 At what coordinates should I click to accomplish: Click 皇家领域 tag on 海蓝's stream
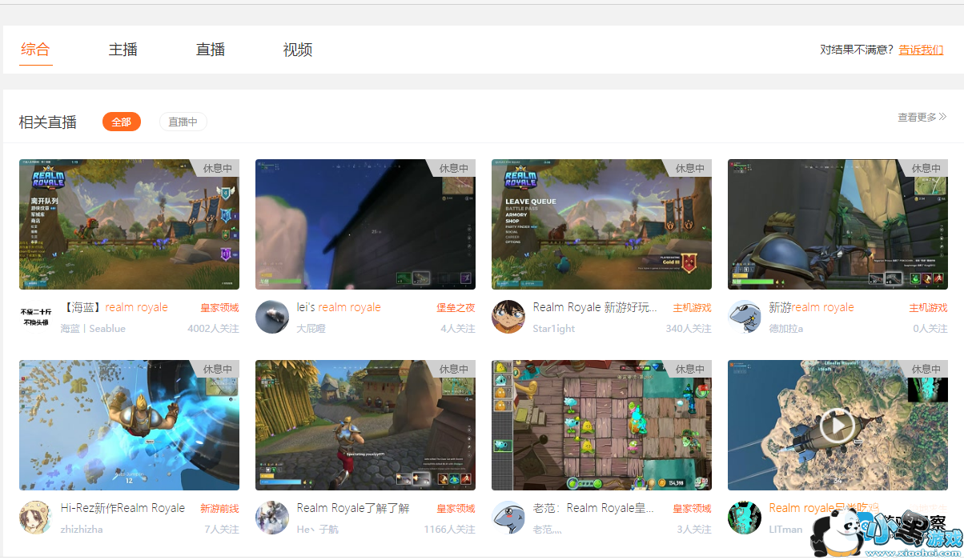point(219,308)
